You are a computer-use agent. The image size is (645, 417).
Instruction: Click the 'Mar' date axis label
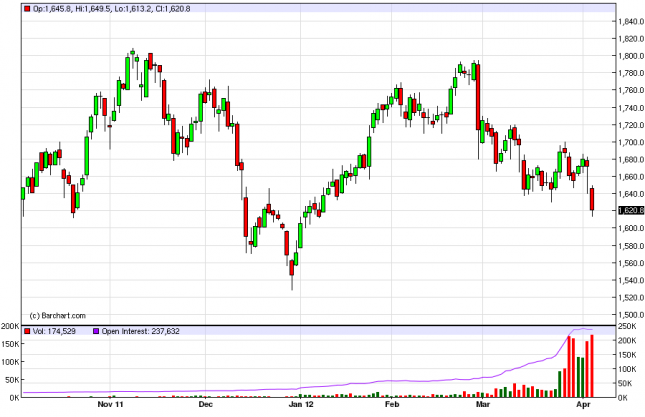(x=483, y=404)
